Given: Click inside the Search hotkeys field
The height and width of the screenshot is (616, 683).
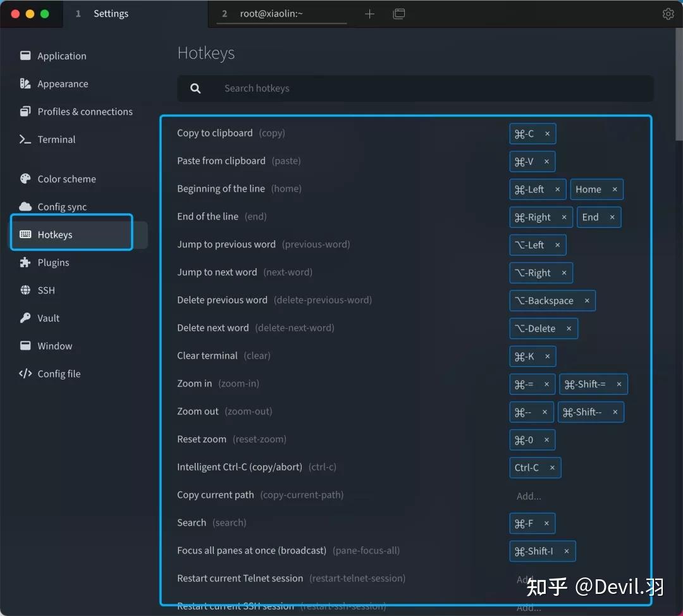Looking at the screenshot, I should [415, 88].
